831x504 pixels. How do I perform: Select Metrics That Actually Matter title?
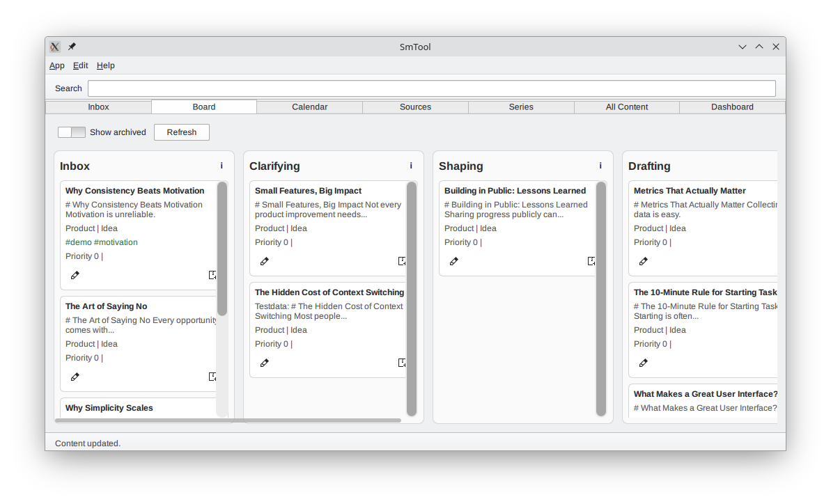(690, 191)
